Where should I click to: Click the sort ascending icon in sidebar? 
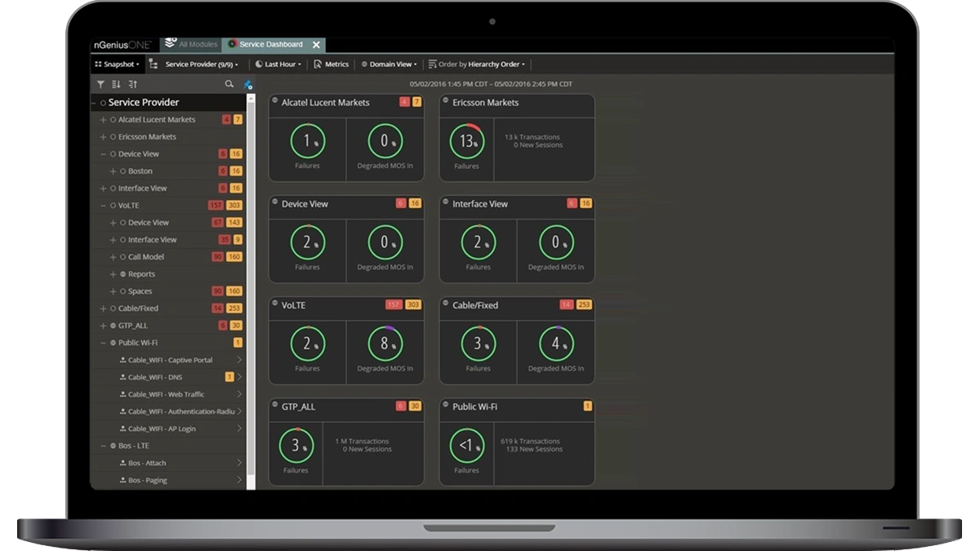pos(133,84)
